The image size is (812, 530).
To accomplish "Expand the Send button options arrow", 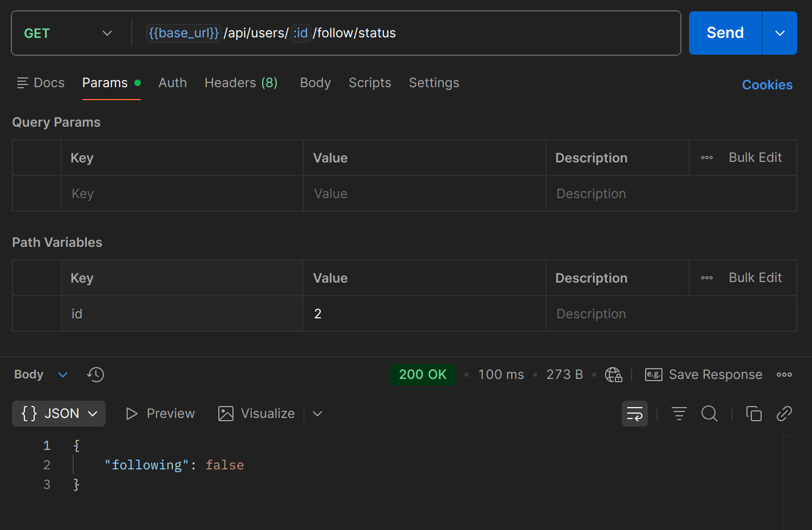I will coord(779,33).
